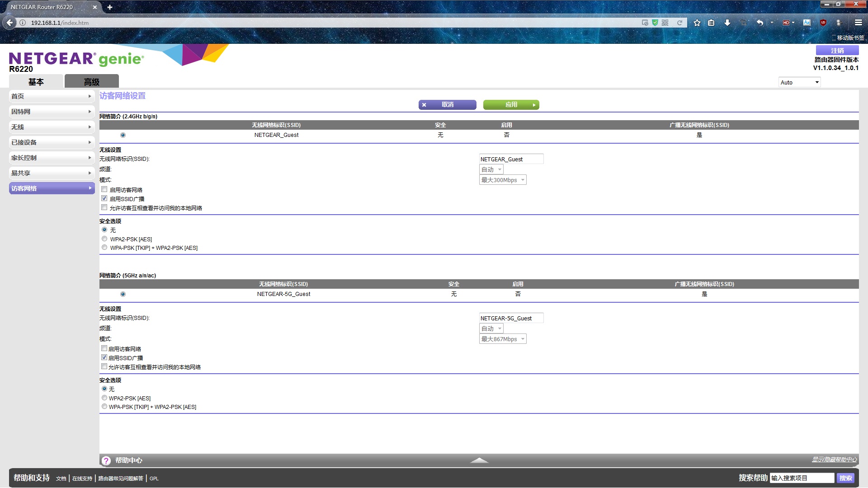
Task: Select the NETGEAR_Guest radio button in table
Action: pyautogui.click(x=123, y=135)
